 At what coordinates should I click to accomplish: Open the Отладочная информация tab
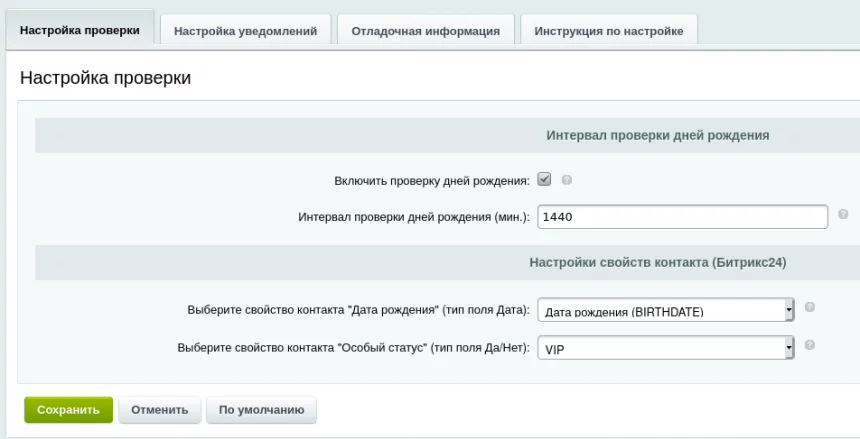pos(425,31)
